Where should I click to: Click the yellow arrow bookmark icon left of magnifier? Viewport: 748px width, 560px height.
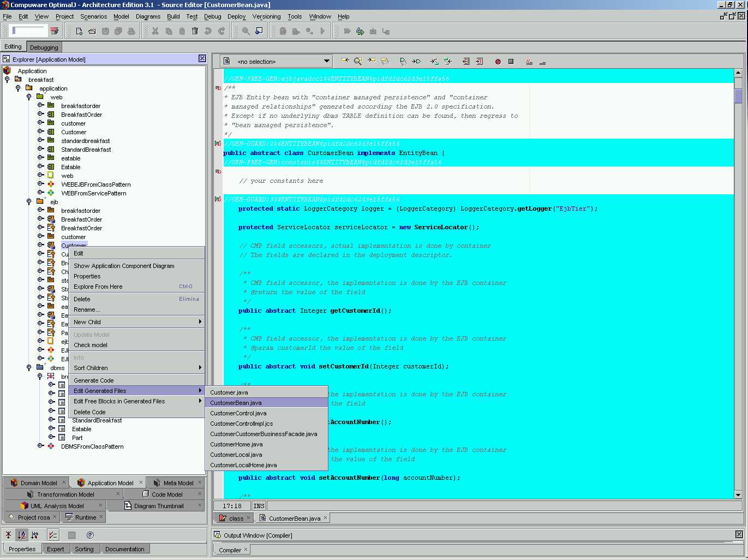[345, 61]
